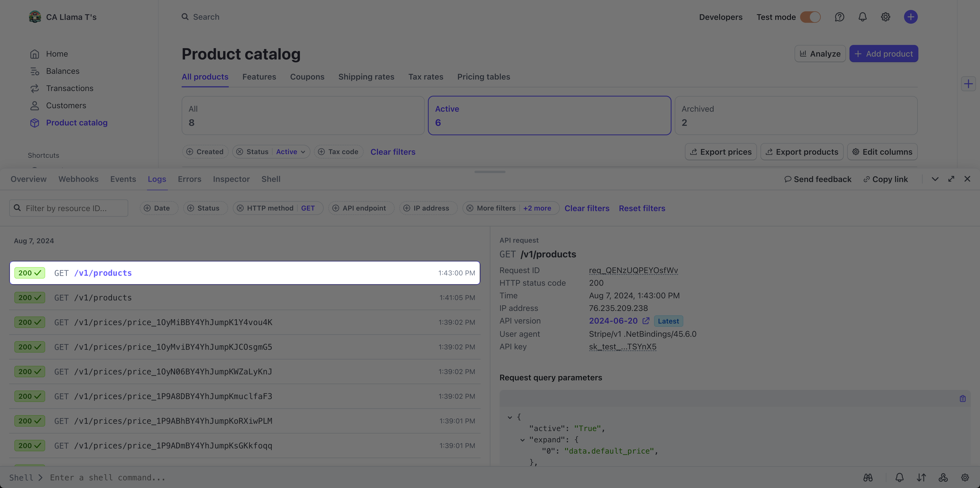Open the help question mark icon
Screen dimensions: 980x488
point(839,17)
